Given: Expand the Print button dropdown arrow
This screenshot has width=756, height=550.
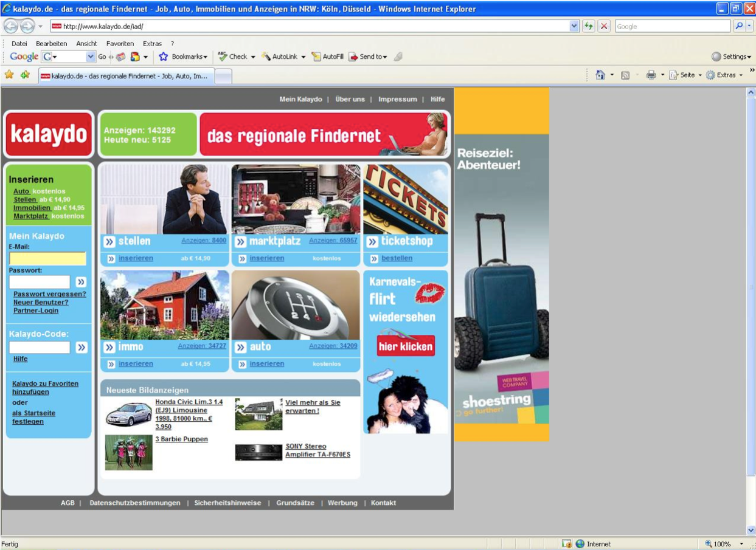Looking at the screenshot, I should pyautogui.click(x=662, y=75).
